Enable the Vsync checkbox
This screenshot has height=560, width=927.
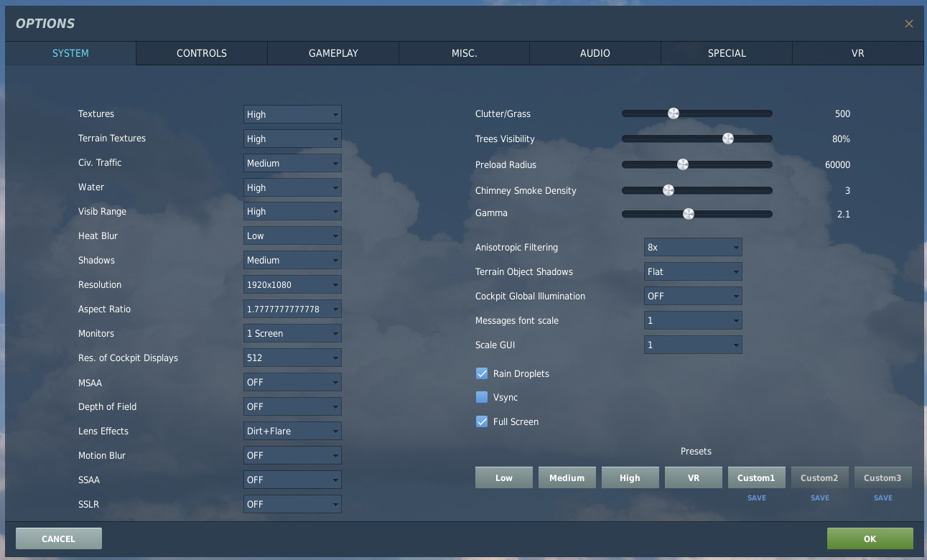point(482,397)
